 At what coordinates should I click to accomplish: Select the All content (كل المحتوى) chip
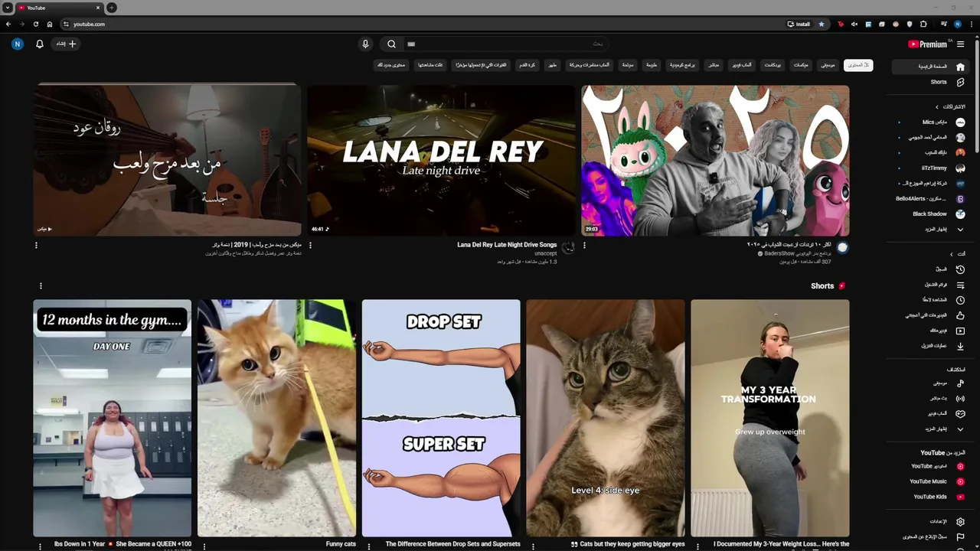tap(858, 65)
